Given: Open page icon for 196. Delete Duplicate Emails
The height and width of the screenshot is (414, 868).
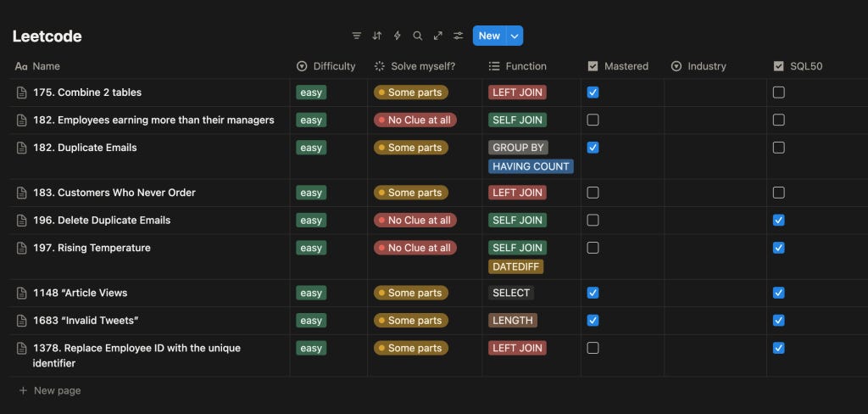Looking at the screenshot, I should tap(21, 221).
